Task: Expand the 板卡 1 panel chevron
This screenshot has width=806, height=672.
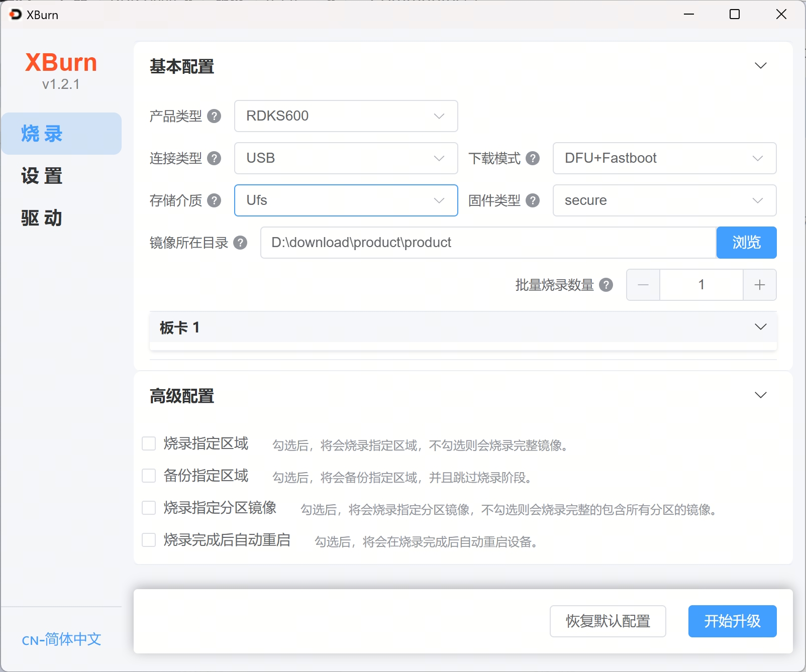Action: click(761, 327)
